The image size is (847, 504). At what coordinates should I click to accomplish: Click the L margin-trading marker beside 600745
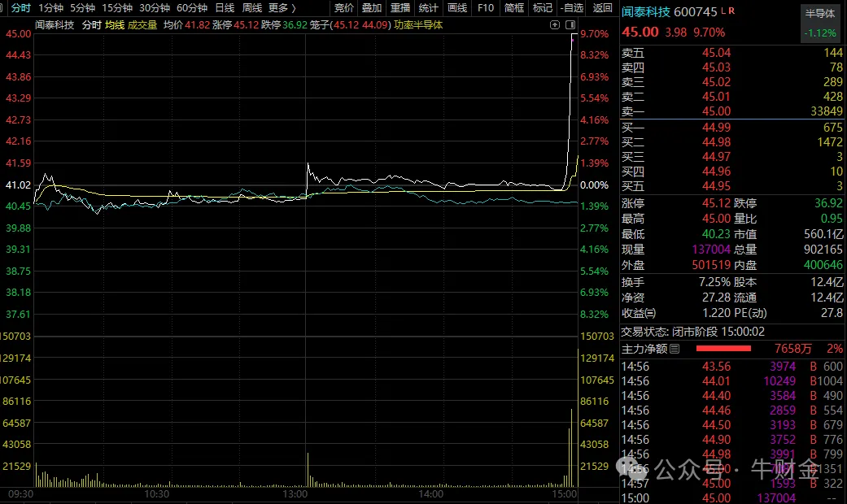tap(723, 11)
